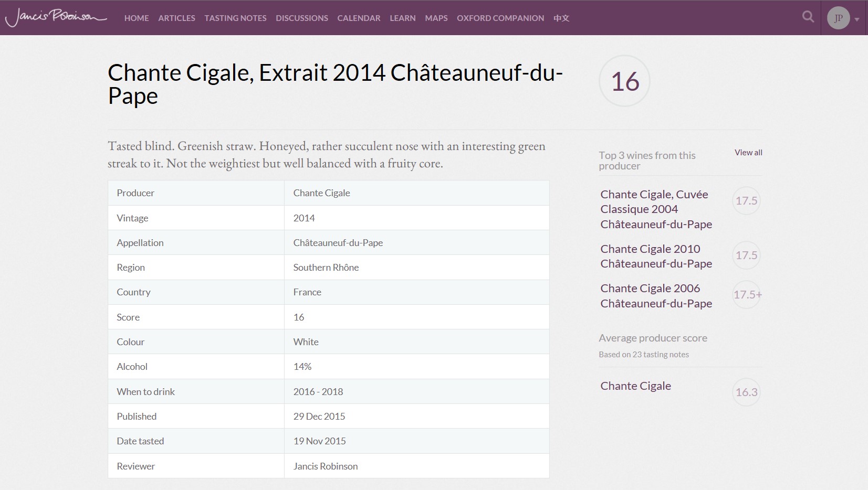Click the 'Date tasted' label

tap(140, 441)
